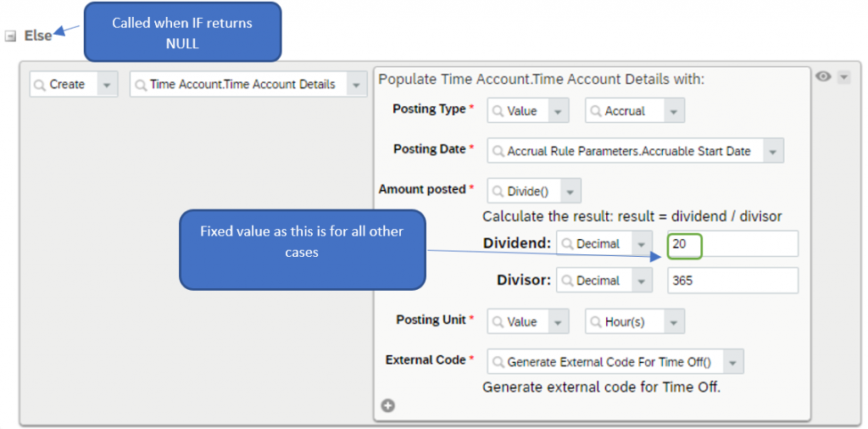
Task: Open the Hour(s) posting unit dropdown
Action: click(x=674, y=321)
